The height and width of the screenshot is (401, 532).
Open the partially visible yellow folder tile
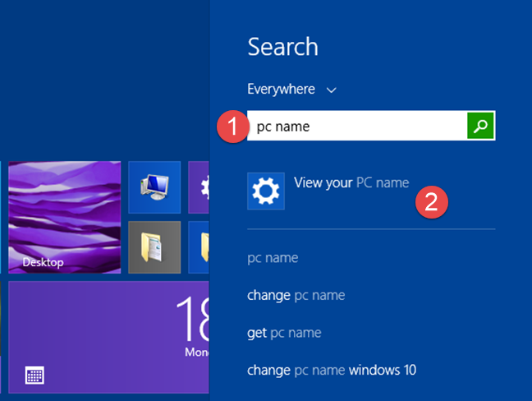[199, 247]
